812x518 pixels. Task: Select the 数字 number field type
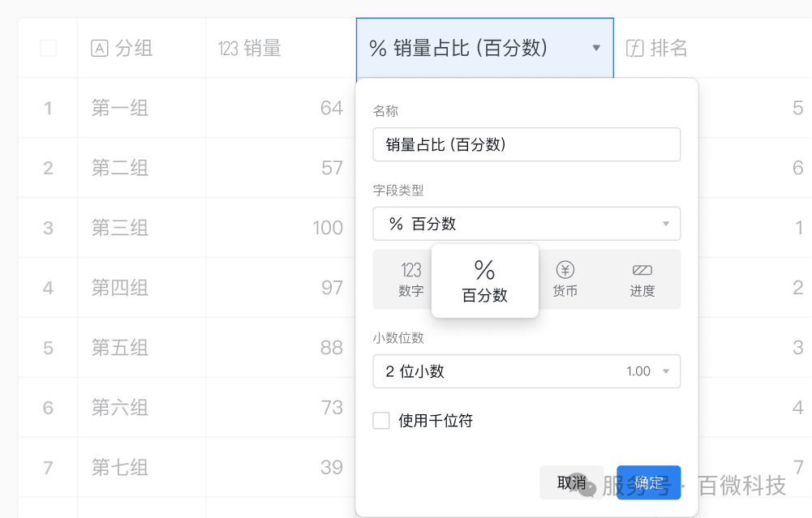[x=410, y=279]
